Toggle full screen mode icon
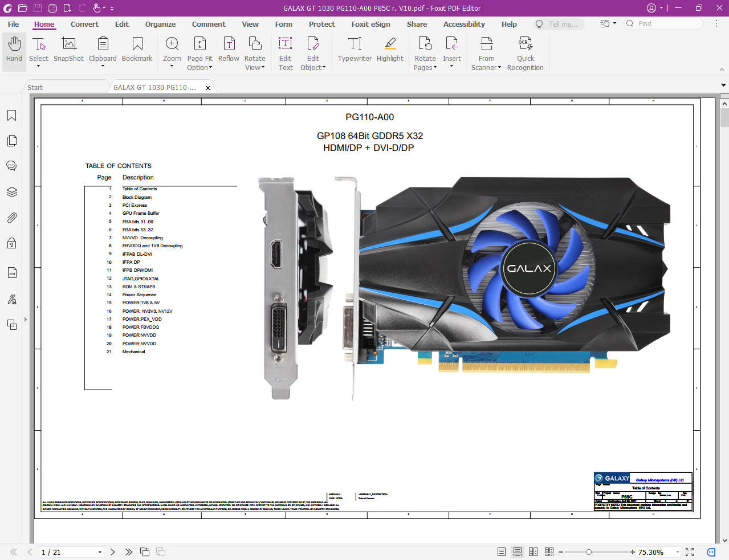 pos(690,552)
